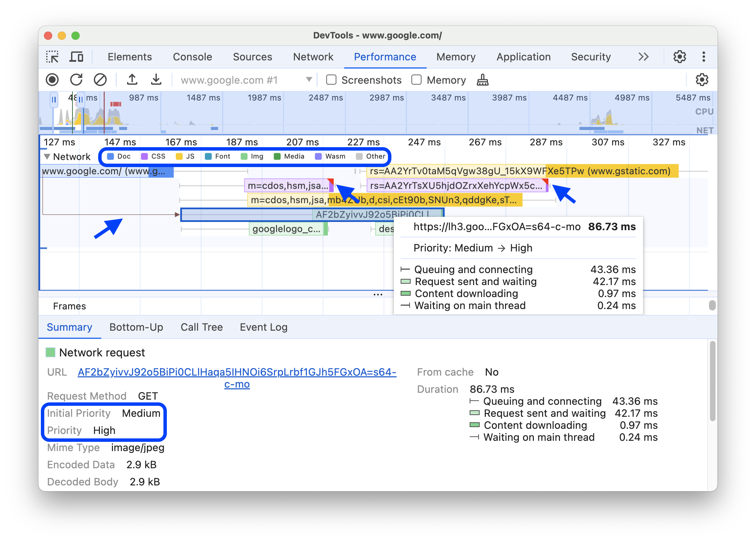Click the more tools overflow icon
756x542 pixels.
tap(645, 56)
